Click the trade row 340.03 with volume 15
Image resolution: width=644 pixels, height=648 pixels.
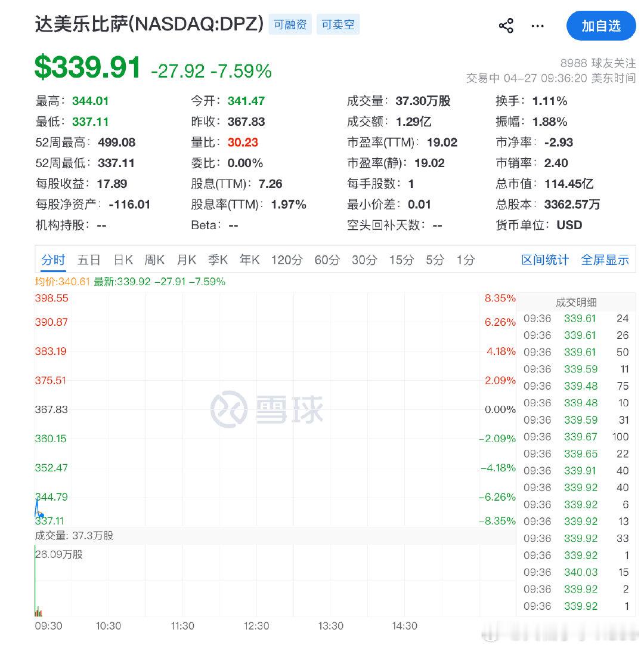pyautogui.click(x=576, y=572)
